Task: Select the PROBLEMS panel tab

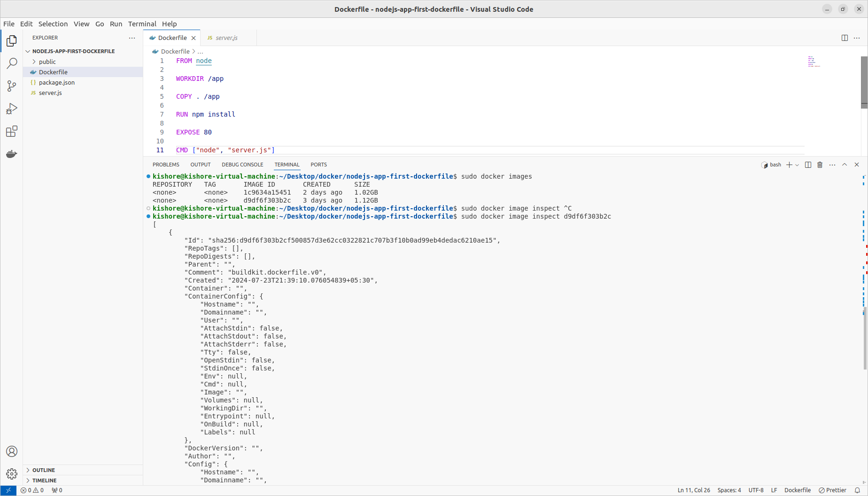Action: [x=166, y=165]
